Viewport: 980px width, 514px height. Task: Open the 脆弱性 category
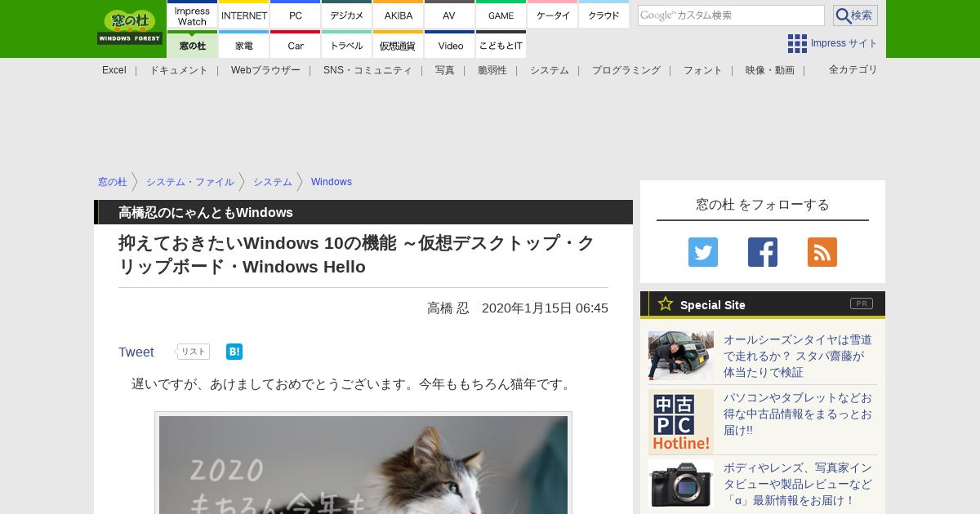point(492,70)
